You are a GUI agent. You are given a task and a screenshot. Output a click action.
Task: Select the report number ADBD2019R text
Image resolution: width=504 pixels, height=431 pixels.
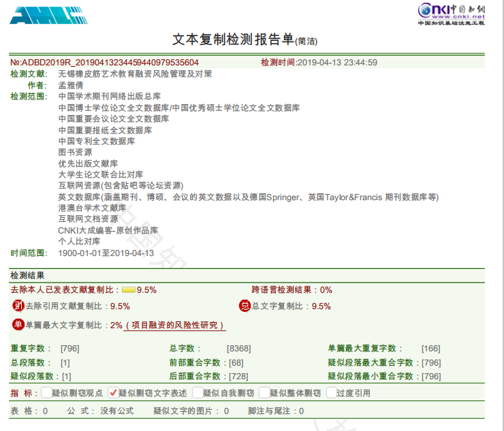point(104,63)
